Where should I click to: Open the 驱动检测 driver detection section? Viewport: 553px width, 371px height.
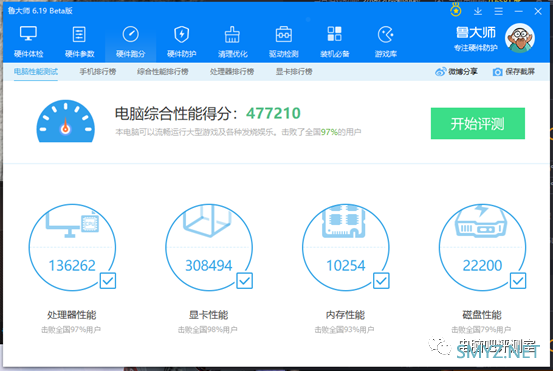coord(284,42)
